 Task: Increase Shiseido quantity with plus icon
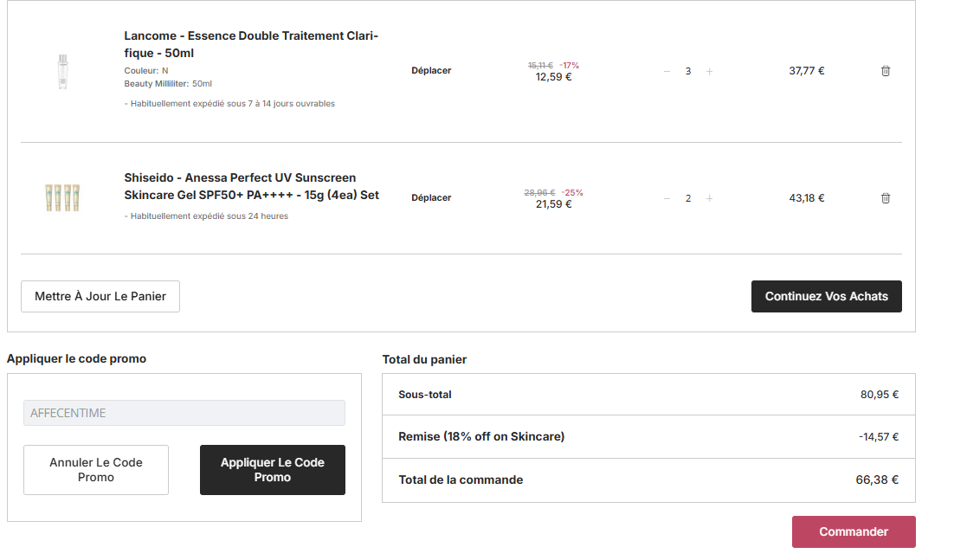(709, 198)
